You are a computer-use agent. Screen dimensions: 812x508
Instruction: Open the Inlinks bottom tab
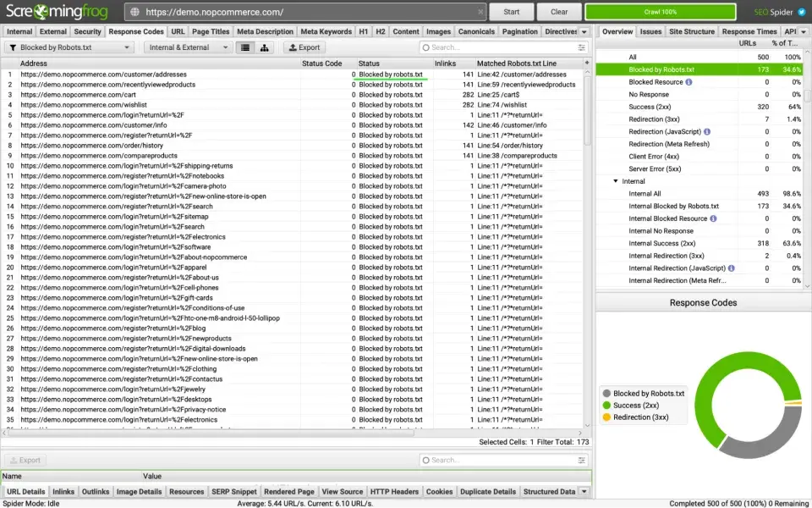[x=63, y=491]
